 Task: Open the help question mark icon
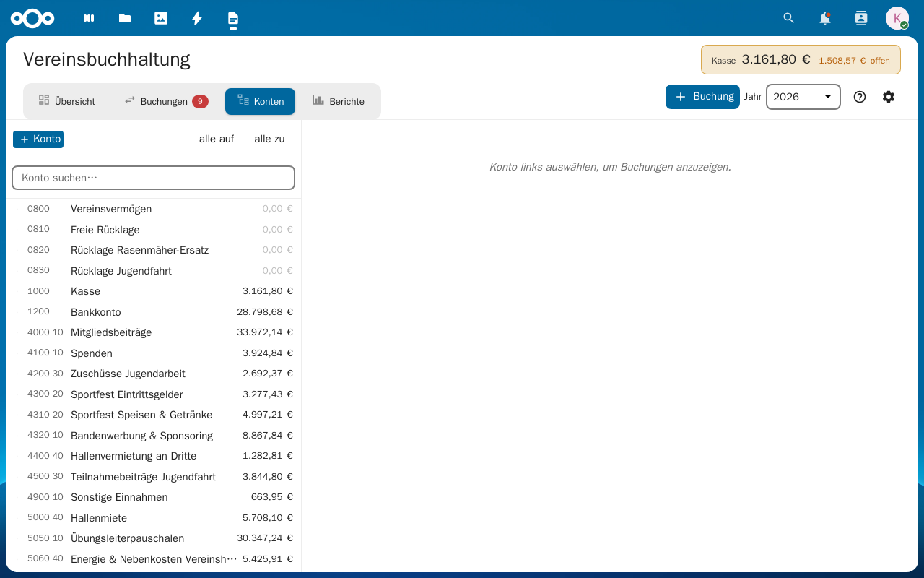860,97
